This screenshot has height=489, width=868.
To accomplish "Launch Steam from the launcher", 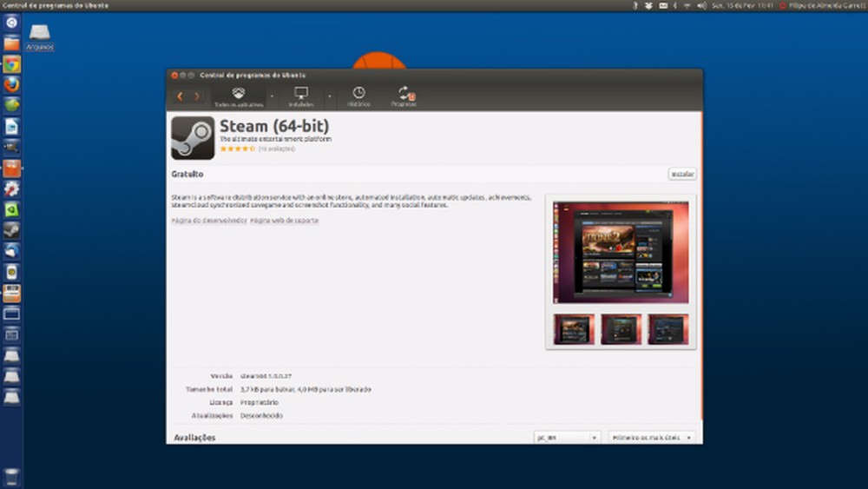I will tap(11, 230).
